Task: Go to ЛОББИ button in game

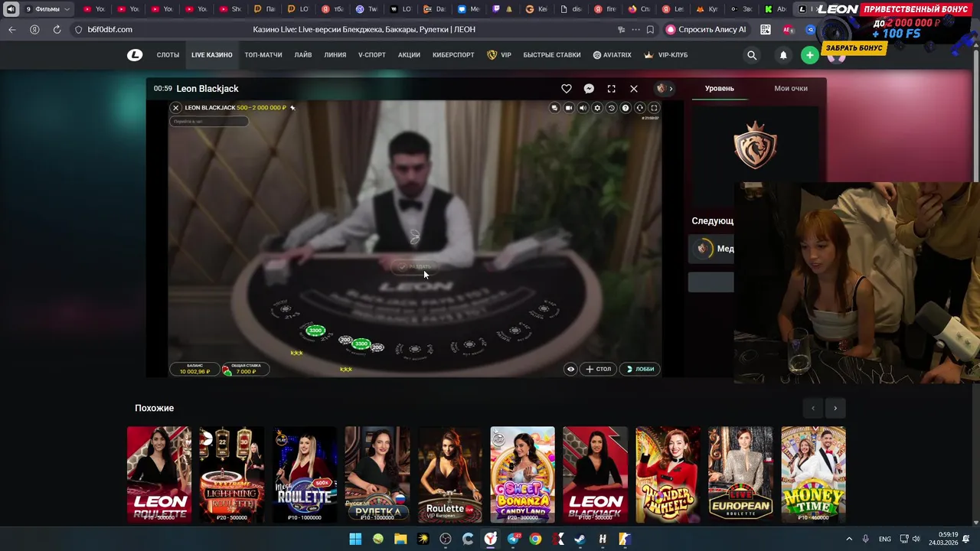Action: (x=640, y=369)
